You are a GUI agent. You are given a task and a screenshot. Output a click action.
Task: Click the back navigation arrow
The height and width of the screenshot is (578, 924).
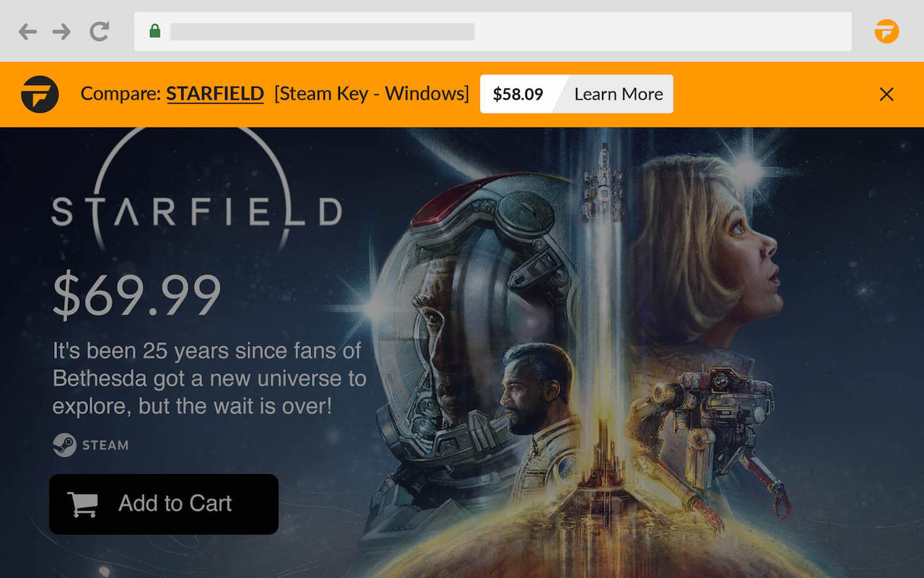(x=27, y=32)
